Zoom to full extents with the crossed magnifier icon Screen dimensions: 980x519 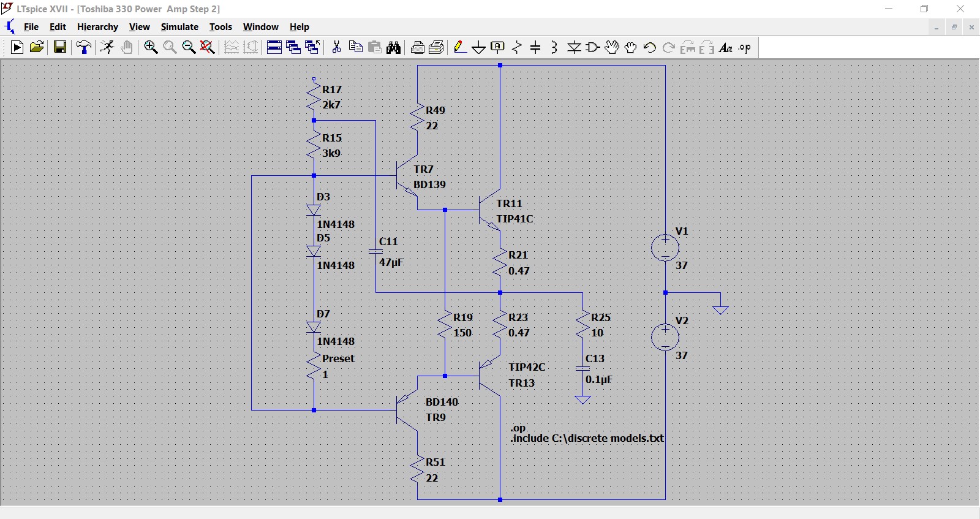point(208,47)
